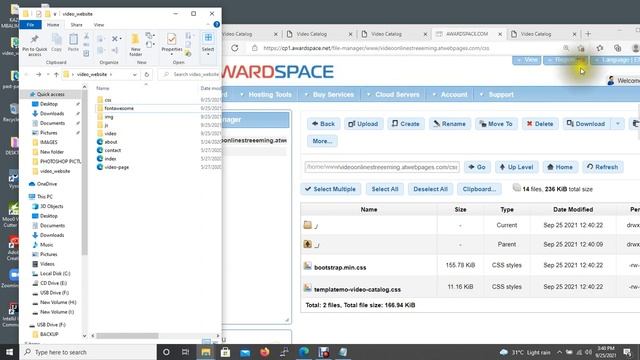The width and height of the screenshot is (640, 360).
Task: Go to the Parent directory row
Action: coord(470,244)
